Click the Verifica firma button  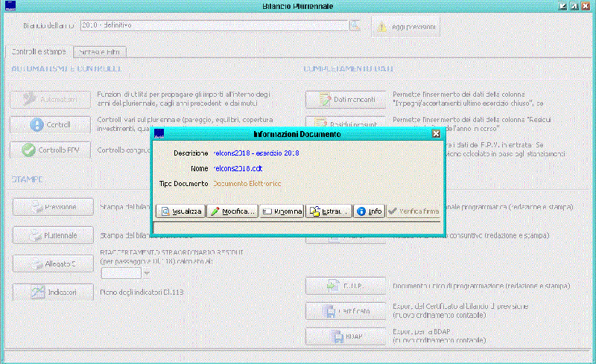(x=413, y=211)
